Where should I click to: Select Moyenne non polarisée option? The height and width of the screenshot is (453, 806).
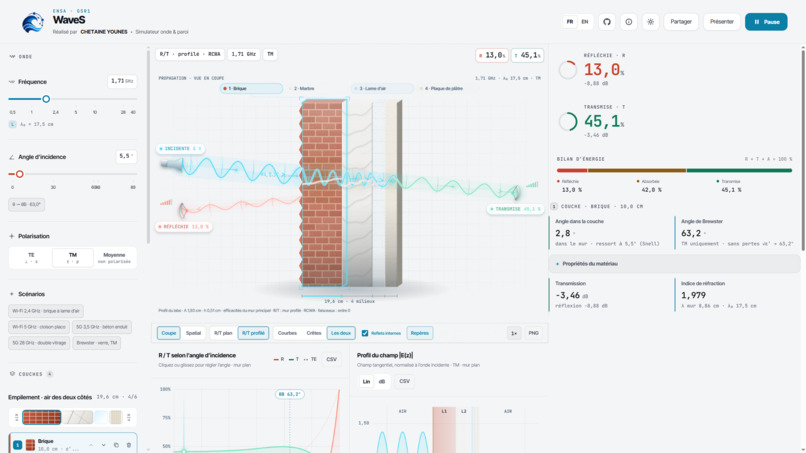coord(114,258)
